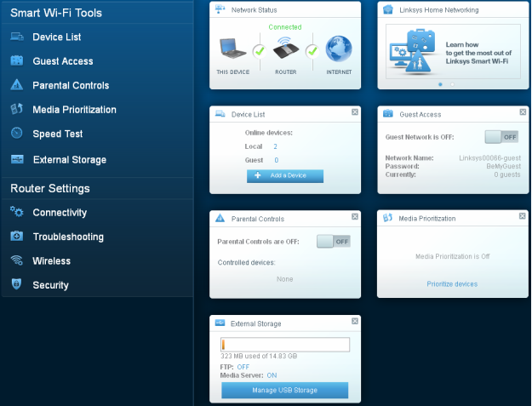Click the Linksys00066-guest network name
The image size is (532, 406).
489,158
